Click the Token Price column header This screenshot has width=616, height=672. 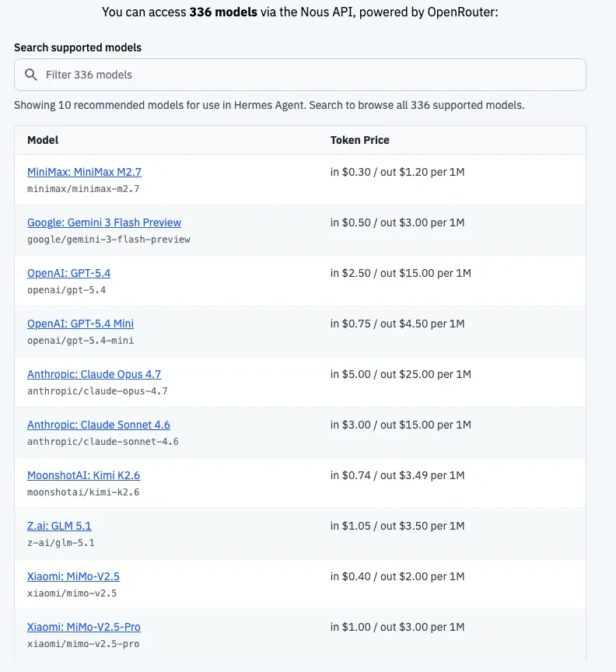coord(359,140)
